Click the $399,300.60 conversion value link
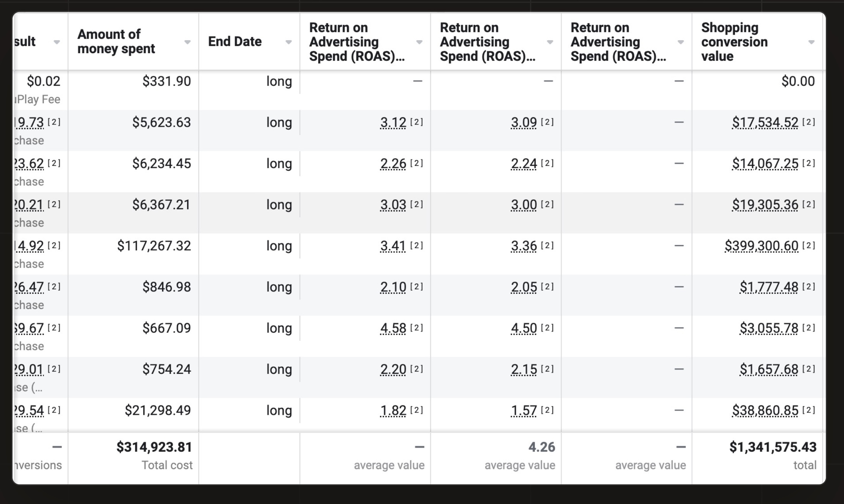 click(x=761, y=246)
